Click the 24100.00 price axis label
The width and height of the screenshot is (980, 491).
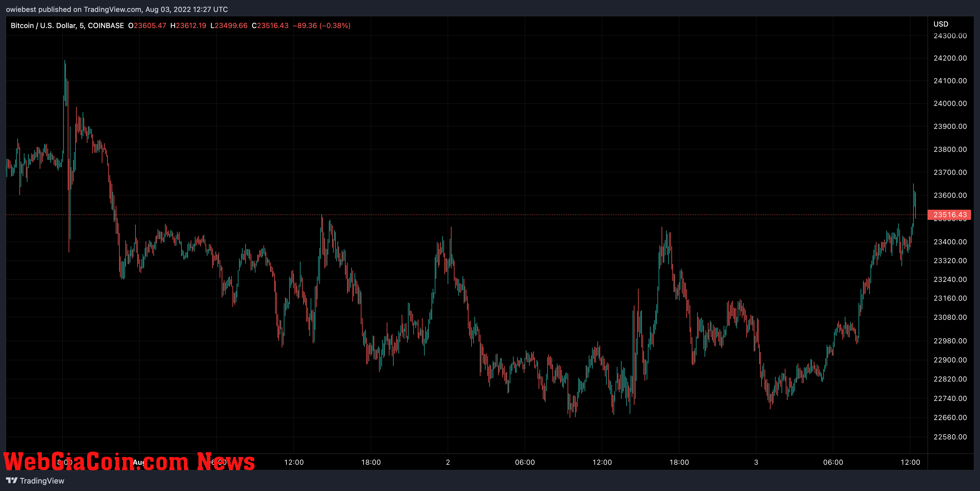(x=950, y=81)
